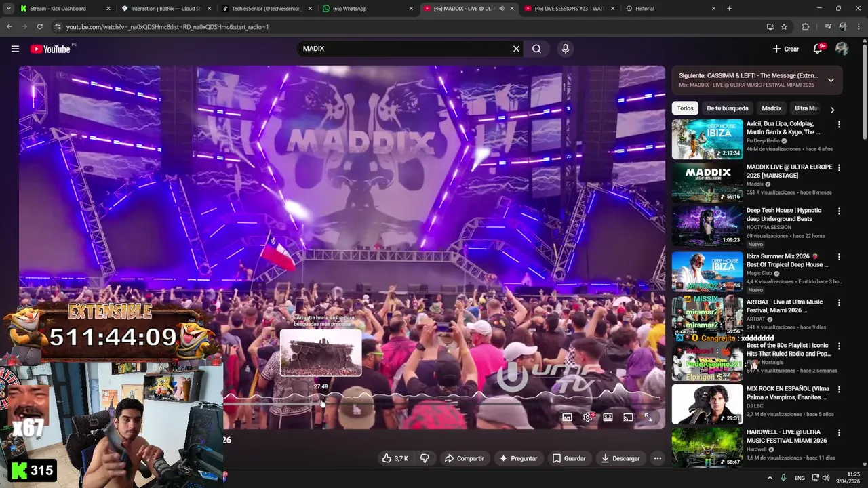Open a new browser tab
The width and height of the screenshot is (868, 488).
pyautogui.click(x=729, y=9)
